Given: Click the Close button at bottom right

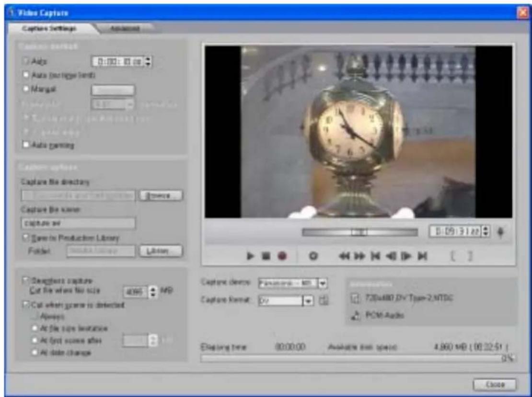Looking at the screenshot, I should click(x=495, y=385).
